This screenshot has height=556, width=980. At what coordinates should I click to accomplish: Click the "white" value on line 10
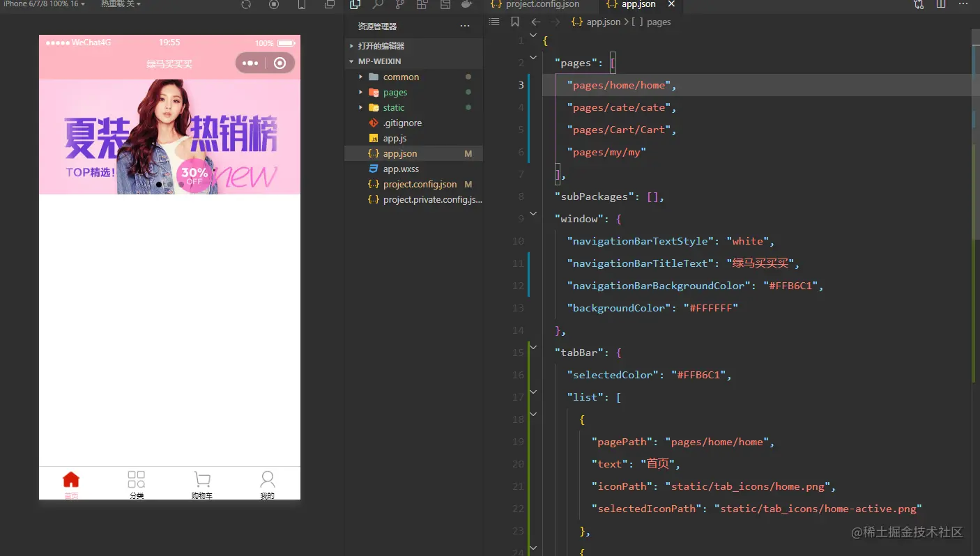click(748, 241)
